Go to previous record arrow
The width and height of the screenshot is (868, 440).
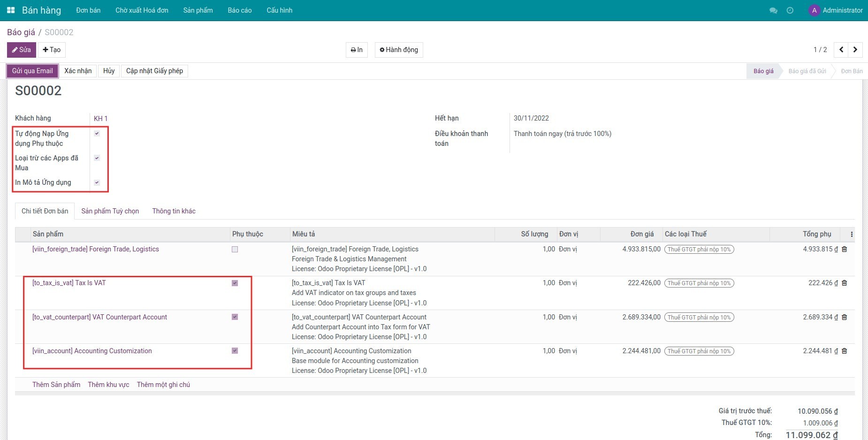point(841,50)
